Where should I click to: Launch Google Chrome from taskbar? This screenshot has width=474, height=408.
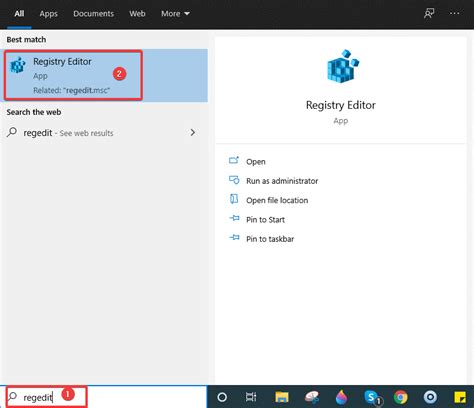point(401,397)
